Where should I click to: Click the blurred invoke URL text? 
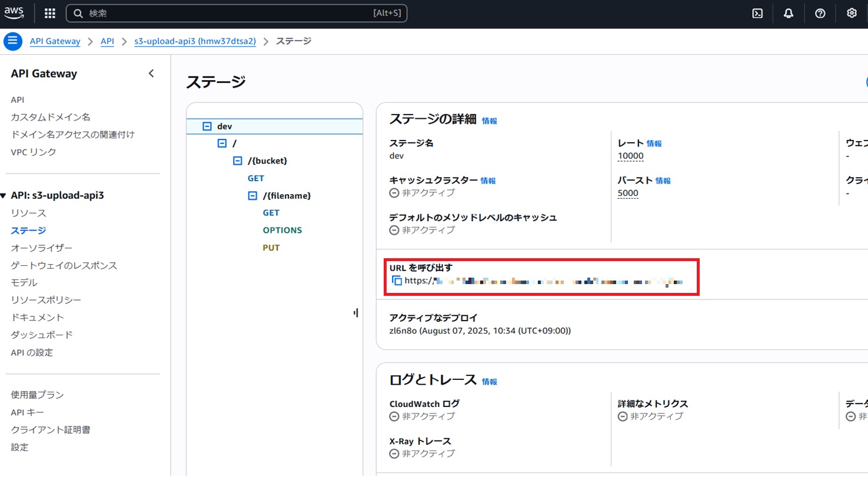click(544, 282)
